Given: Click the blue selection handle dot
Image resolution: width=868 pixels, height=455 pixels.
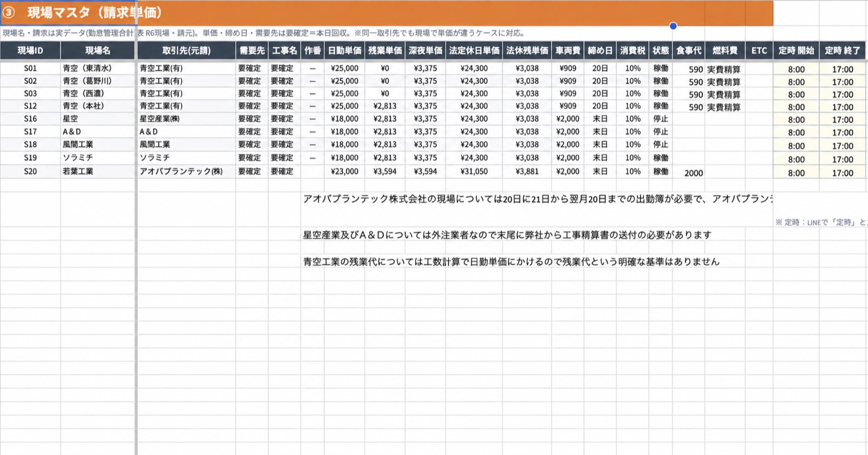Looking at the screenshot, I should pyautogui.click(x=673, y=26).
